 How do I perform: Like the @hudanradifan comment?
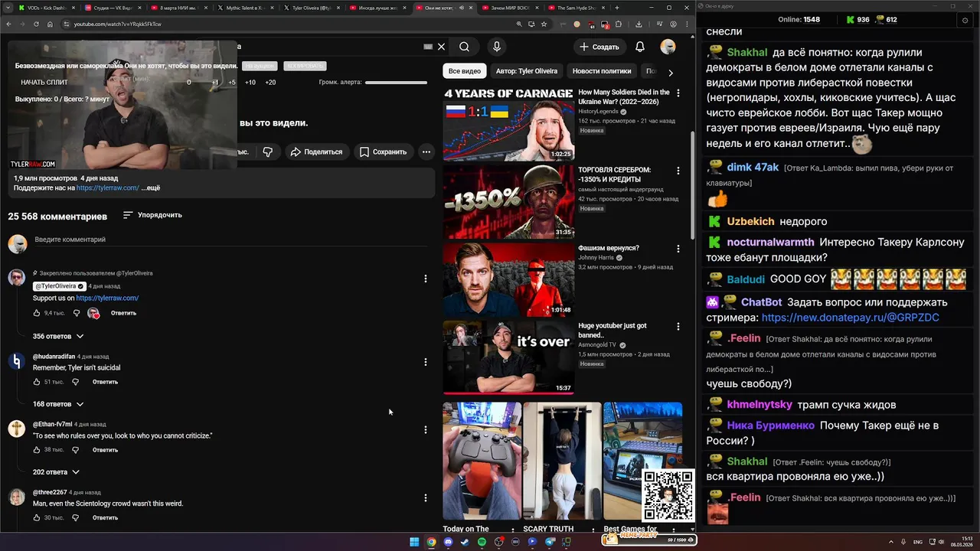pos(37,382)
